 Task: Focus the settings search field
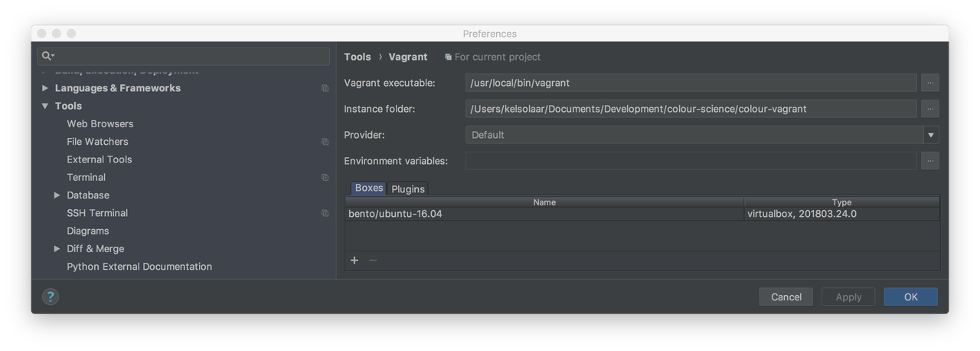tap(184, 56)
